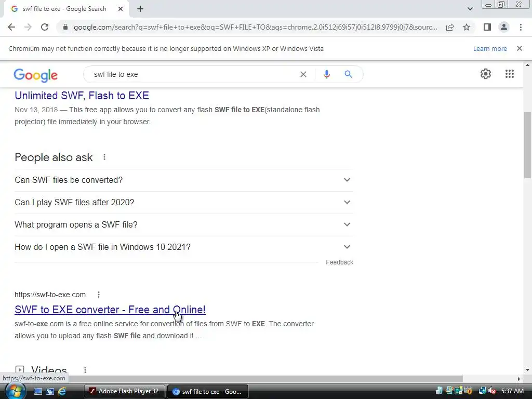Click the result snippet dated Nov 13, 2018
Screen dimensions: 532x399
pyautogui.click(x=167, y=116)
